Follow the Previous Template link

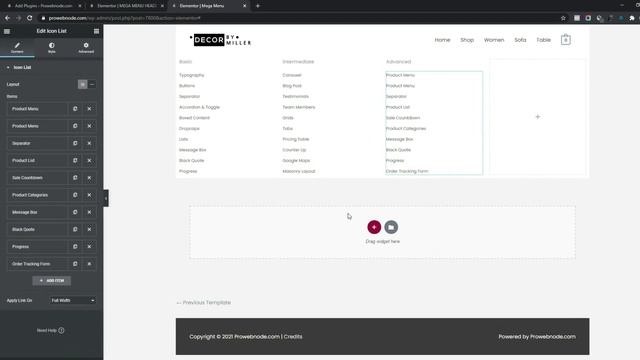[x=204, y=303]
